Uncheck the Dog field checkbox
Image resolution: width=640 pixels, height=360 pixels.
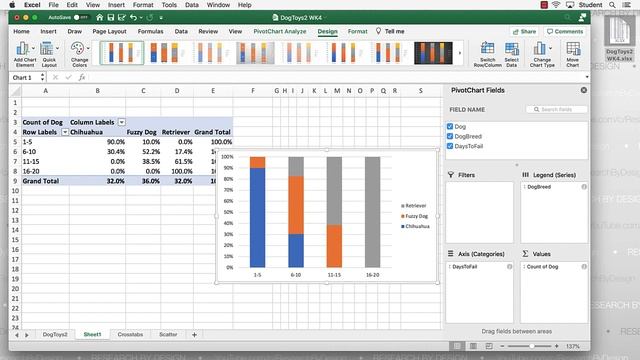[450, 127]
